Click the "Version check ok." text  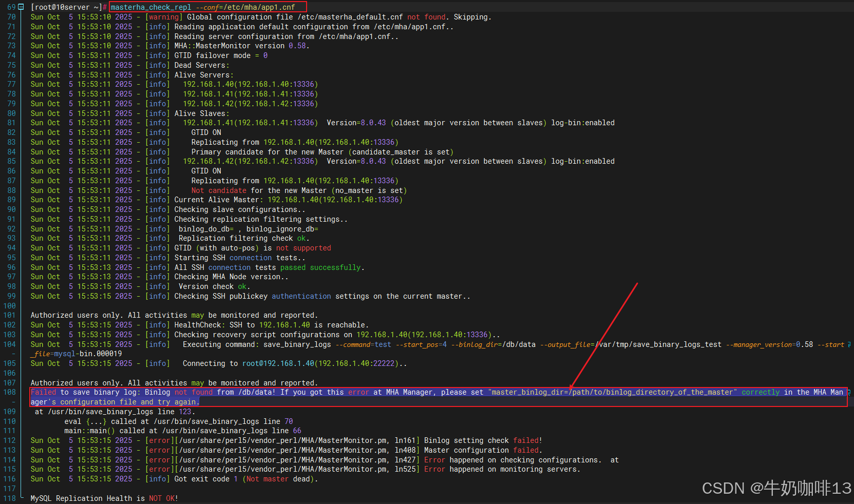tap(214, 286)
